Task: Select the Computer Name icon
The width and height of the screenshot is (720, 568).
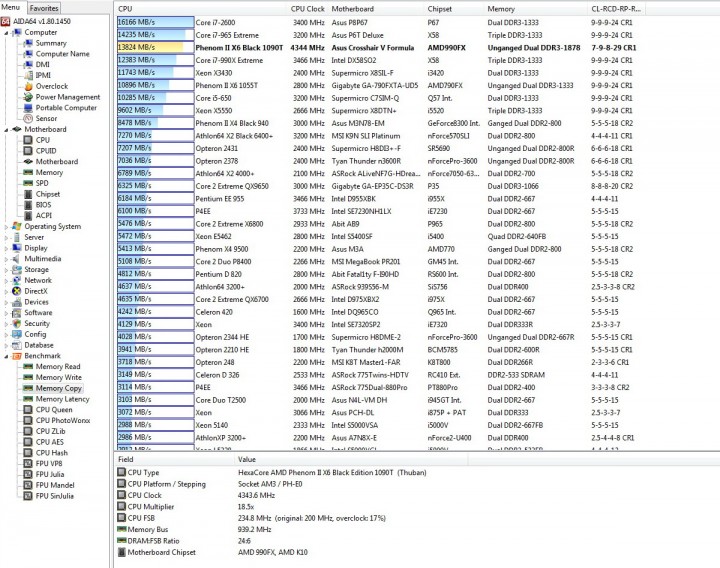Action: pos(28,54)
